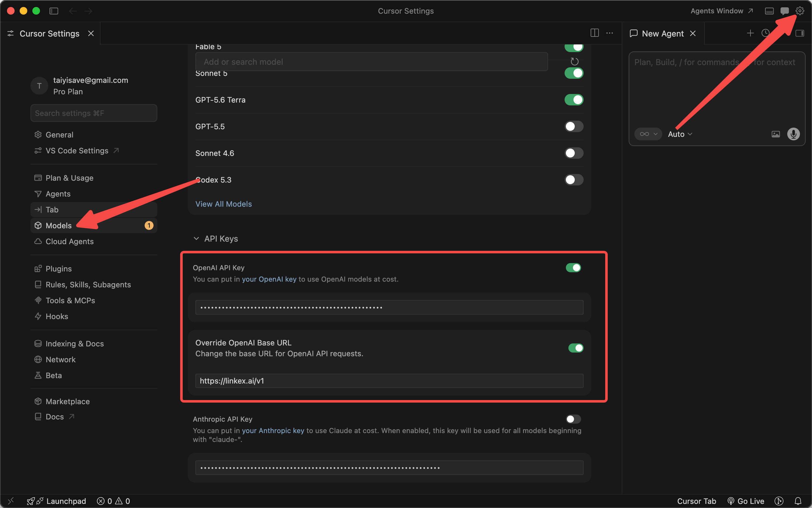812x508 pixels.
Task: Click the Anthropic API key field
Action: (x=389, y=468)
